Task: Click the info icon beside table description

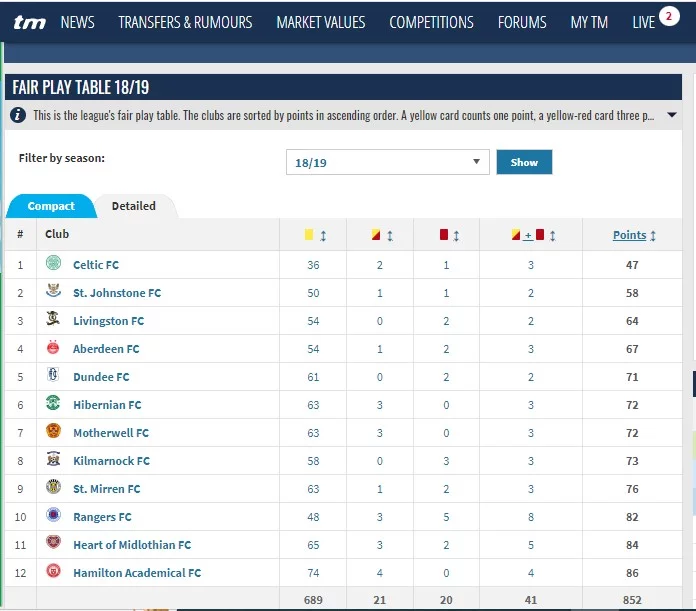Action: click(18, 116)
